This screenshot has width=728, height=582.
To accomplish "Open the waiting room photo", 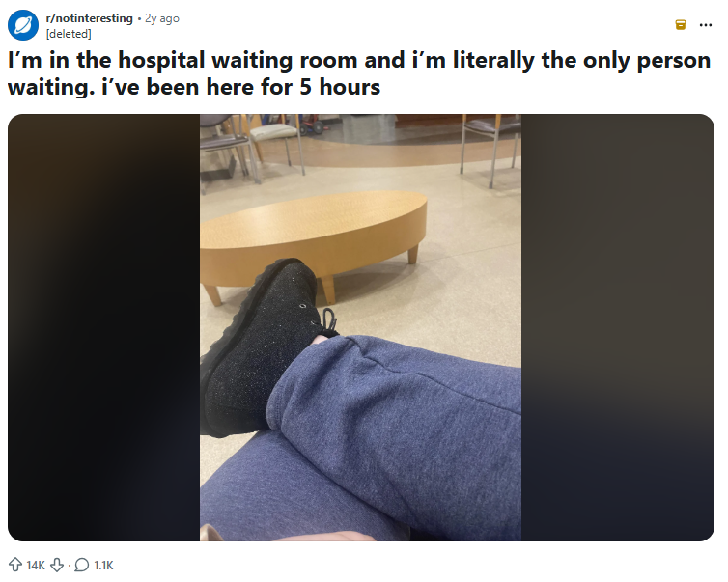I will point(360,327).
